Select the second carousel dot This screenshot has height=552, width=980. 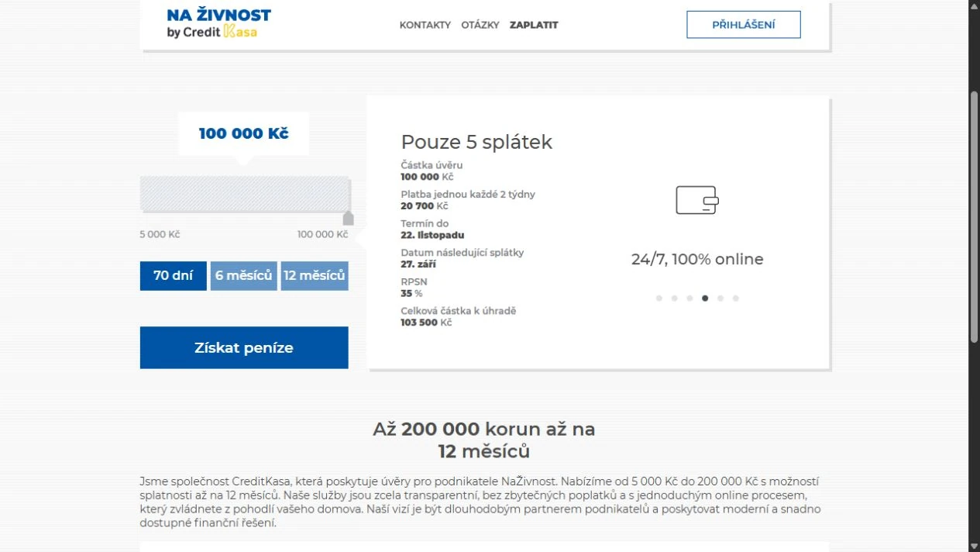[x=674, y=298]
